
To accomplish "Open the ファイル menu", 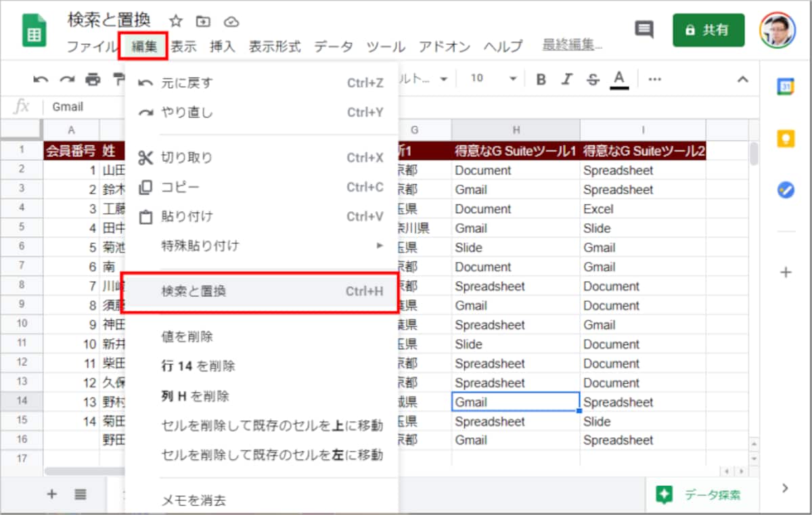I will 92,47.
